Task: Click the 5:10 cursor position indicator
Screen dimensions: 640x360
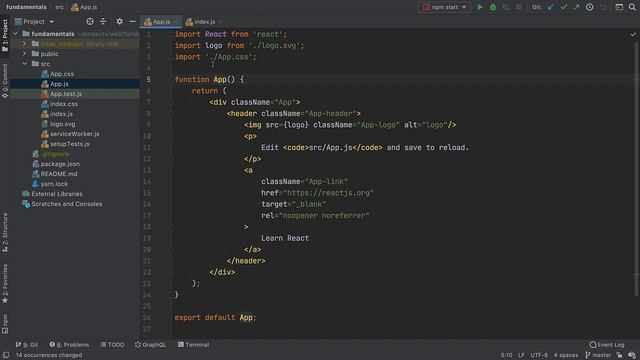Action: coord(506,355)
